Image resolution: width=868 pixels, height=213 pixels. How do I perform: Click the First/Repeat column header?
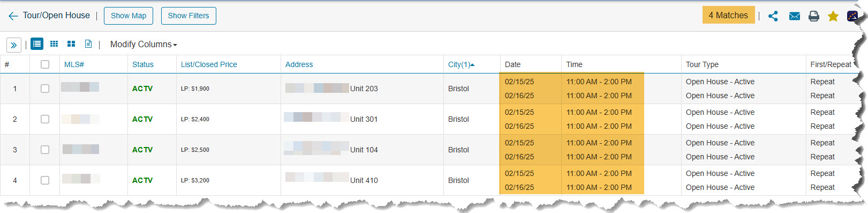point(831,64)
